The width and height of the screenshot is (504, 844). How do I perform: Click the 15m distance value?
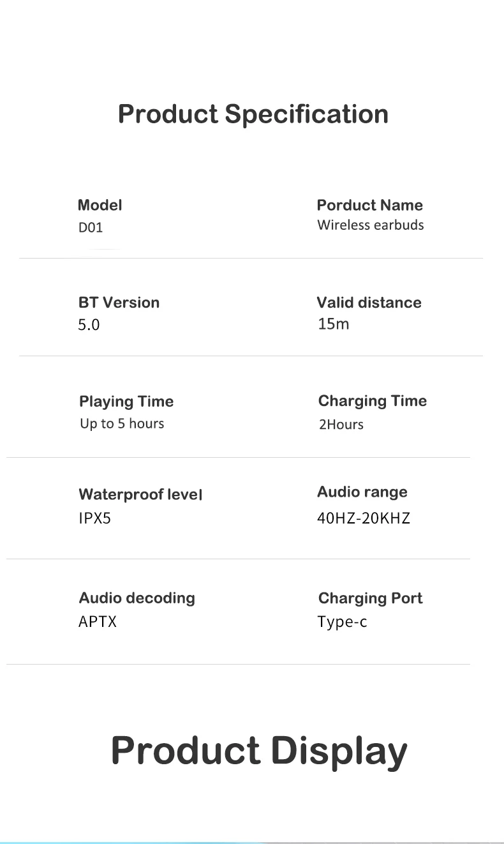(x=334, y=324)
